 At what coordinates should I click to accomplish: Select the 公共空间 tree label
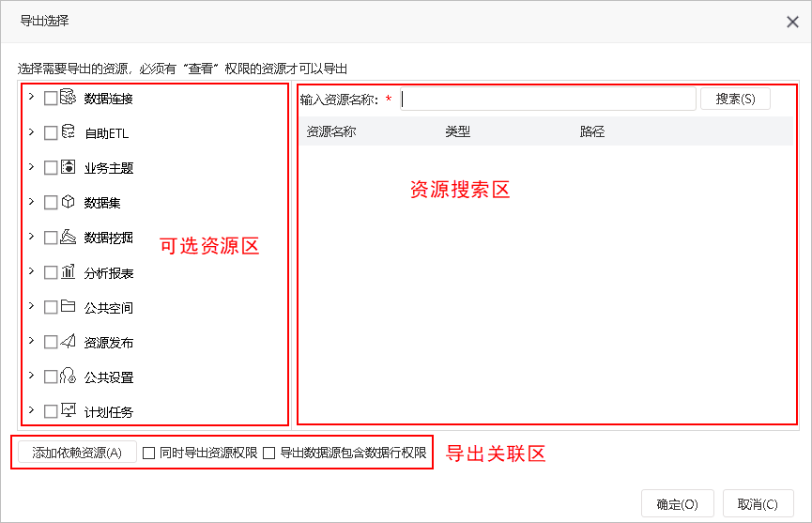tap(109, 308)
